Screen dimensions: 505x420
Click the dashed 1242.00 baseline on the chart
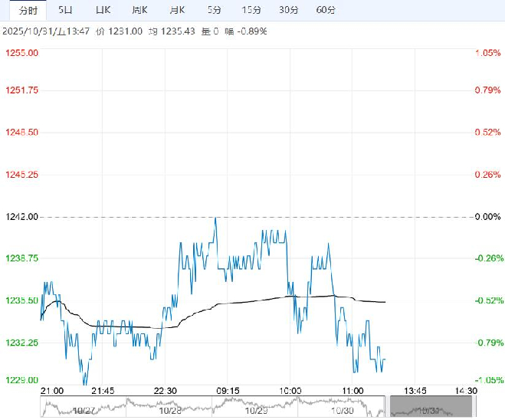point(115,217)
